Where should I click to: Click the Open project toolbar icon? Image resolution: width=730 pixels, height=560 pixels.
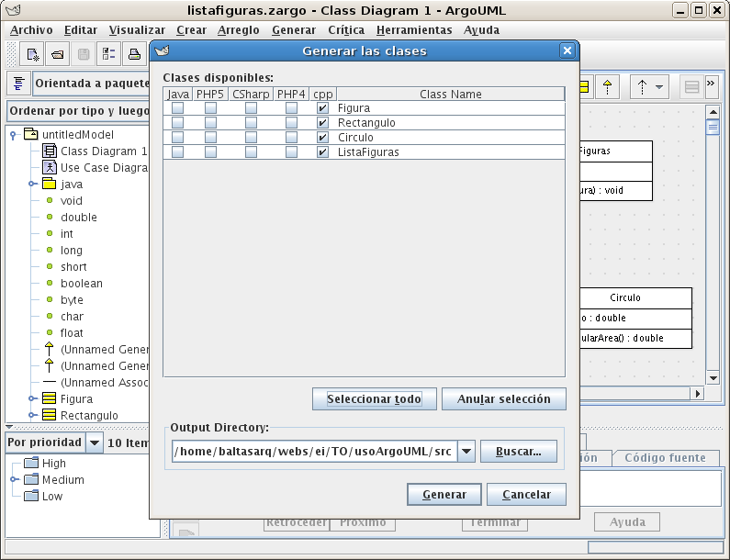click(x=58, y=54)
